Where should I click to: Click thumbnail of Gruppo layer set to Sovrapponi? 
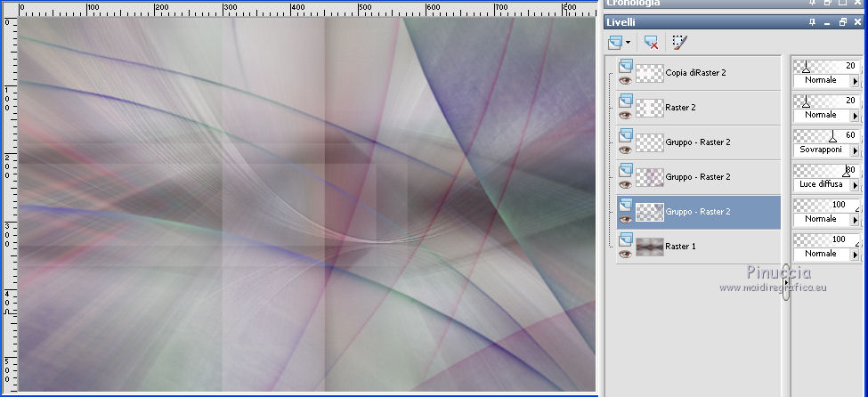[x=649, y=142]
